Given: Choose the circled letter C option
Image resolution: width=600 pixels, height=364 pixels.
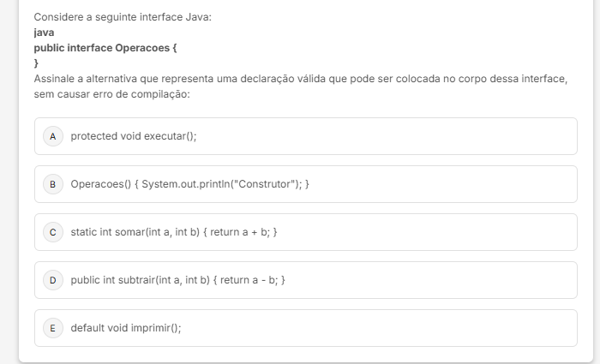Looking at the screenshot, I should click(53, 232).
